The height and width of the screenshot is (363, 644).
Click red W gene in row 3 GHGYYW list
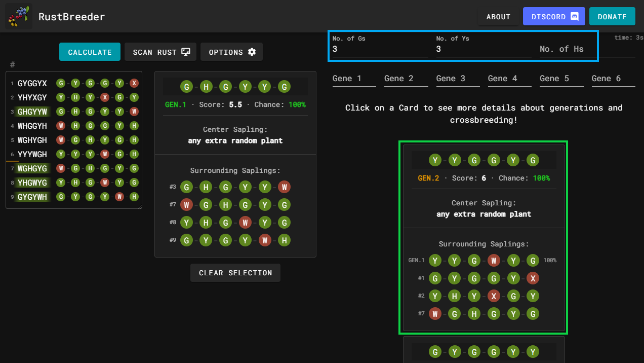[x=134, y=112]
